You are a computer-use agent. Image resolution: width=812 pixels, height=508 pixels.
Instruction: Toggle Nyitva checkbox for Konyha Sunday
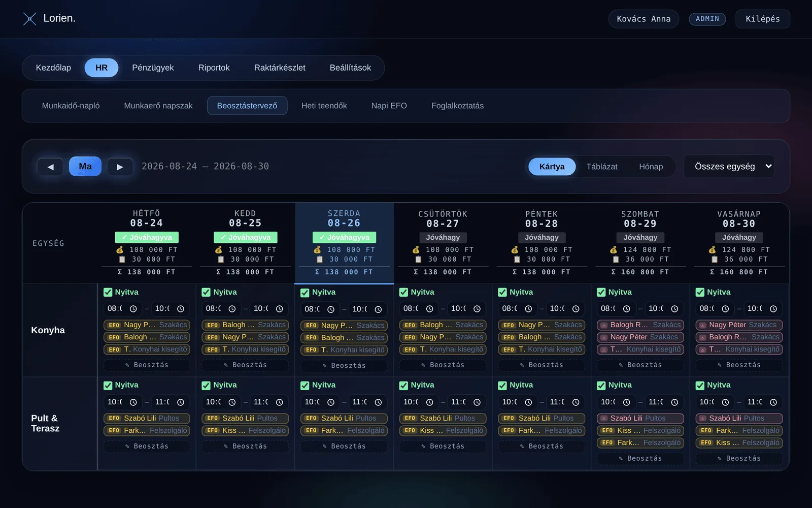pos(700,292)
